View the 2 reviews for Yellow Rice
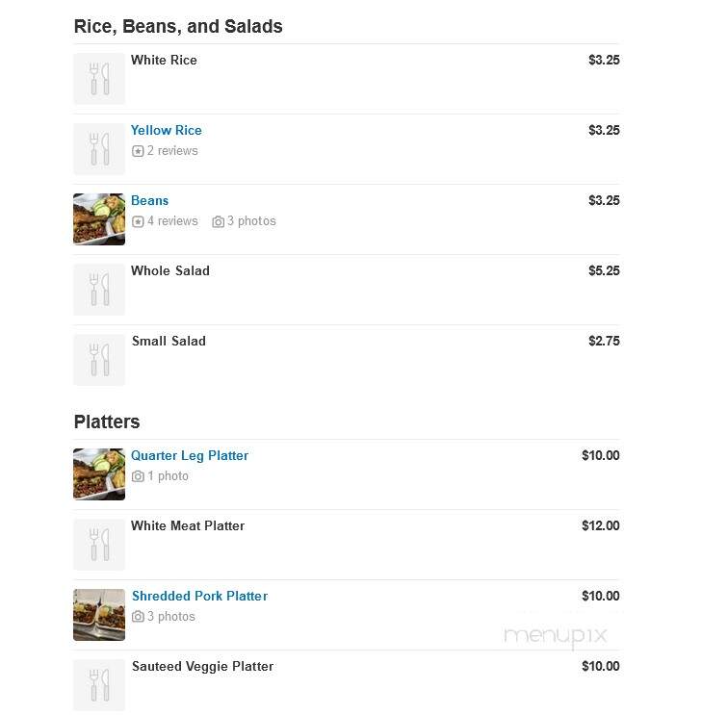Image resolution: width=728 pixels, height=715 pixels. [x=172, y=151]
